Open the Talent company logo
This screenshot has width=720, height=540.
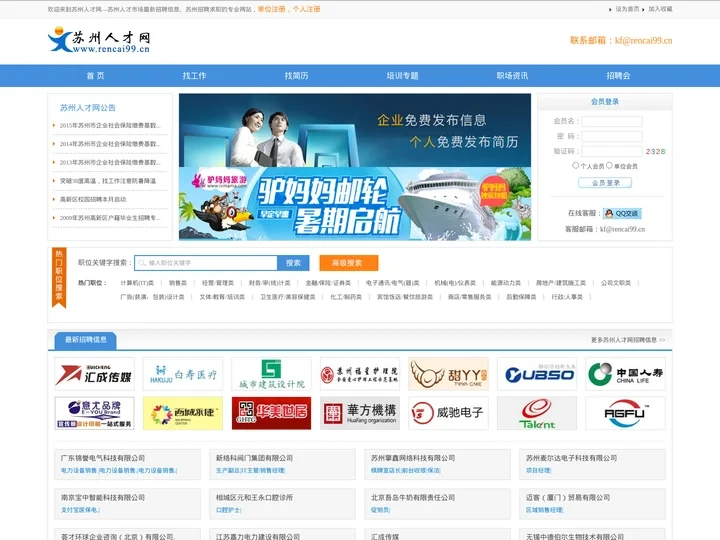[537, 413]
